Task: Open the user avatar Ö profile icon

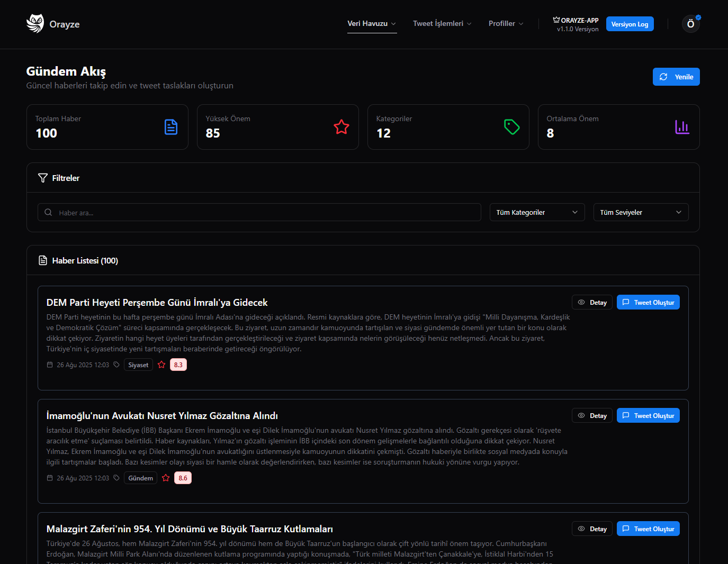Action: [x=691, y=24]
